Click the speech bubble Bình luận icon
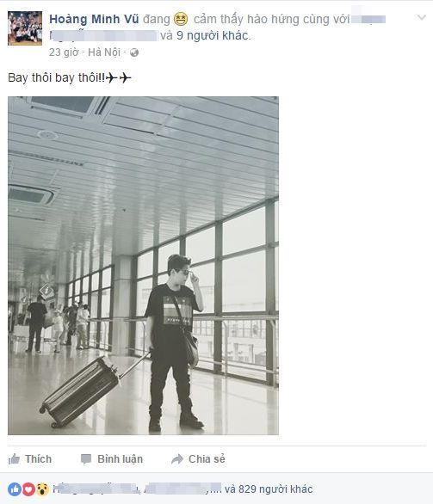 pyautogui.click(x=86, y=459)
